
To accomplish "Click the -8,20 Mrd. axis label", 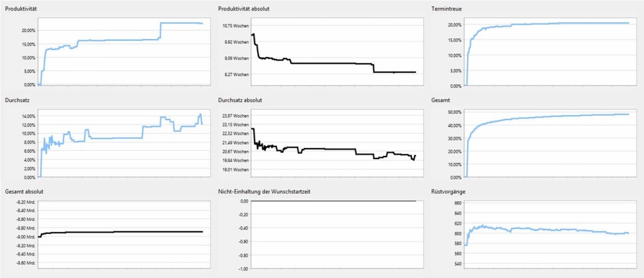I will tap(25, 201).
